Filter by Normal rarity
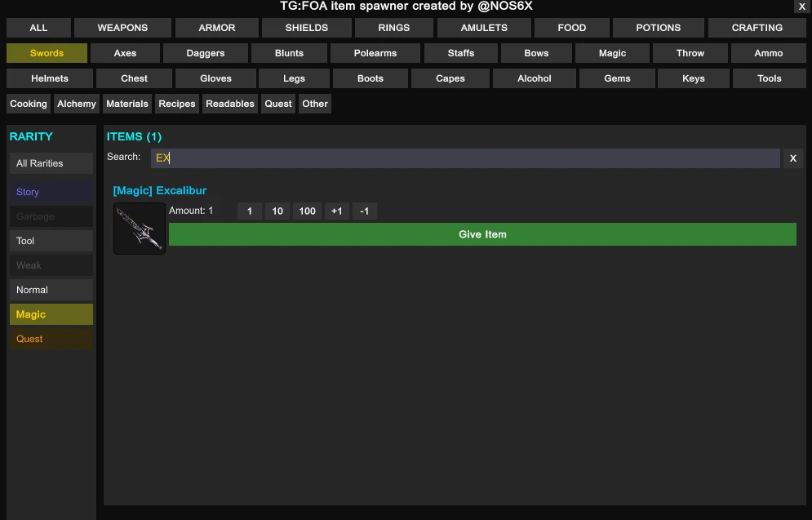This screenshot has width=812, height=520. (51, 290)
